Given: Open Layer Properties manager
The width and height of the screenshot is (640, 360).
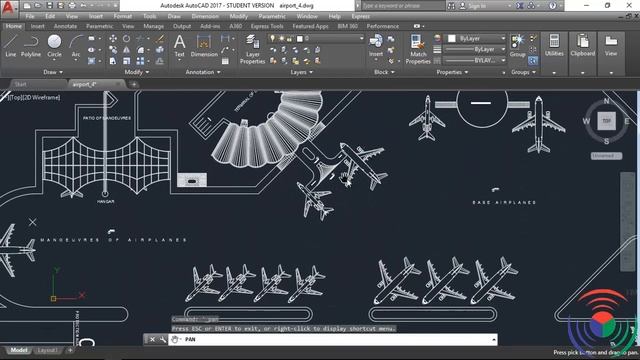Looking at the screenshot, I should (253, 49).
